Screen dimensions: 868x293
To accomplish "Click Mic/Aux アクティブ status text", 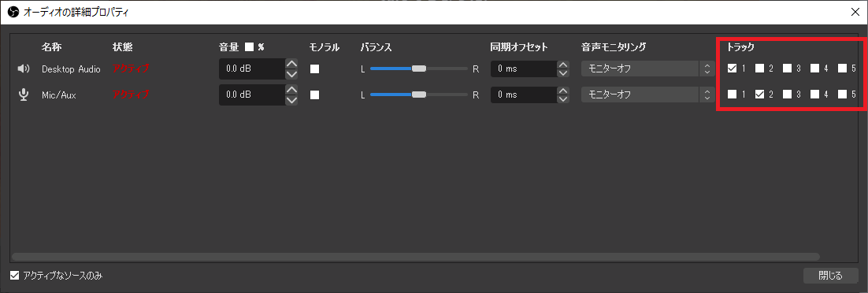I will click(x=131, y=95).
